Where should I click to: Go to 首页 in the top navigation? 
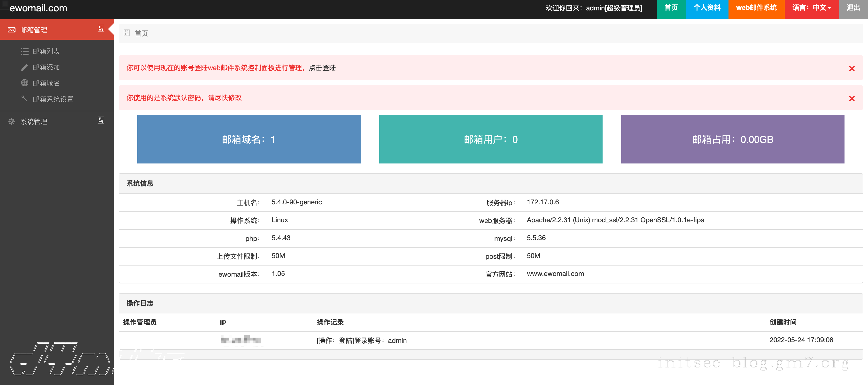(x=671, y=8)
